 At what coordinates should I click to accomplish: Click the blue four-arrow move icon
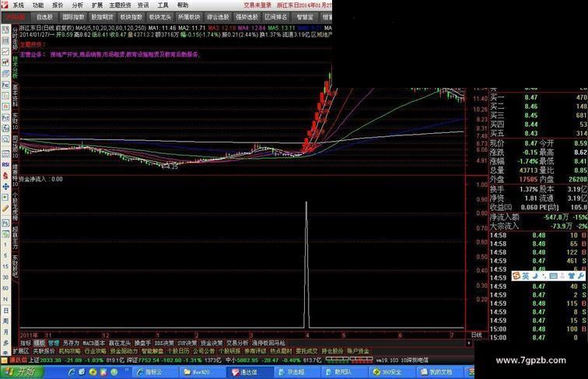[5, 186]
